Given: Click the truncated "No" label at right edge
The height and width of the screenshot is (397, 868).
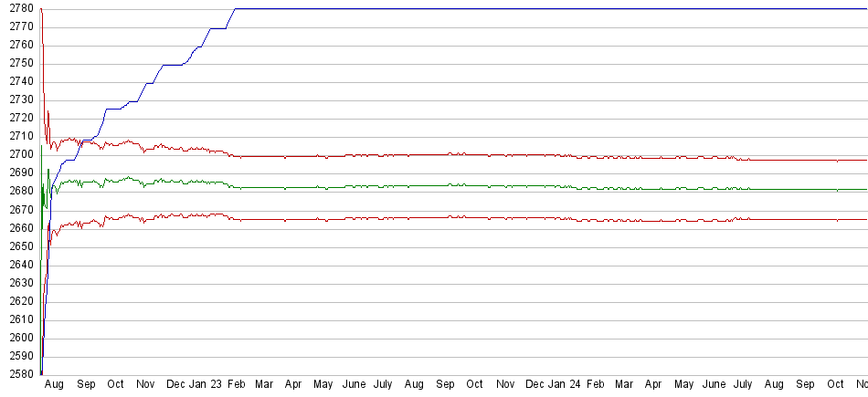Looking at the screenshot, I should pyautogui.click(x=860, y=385).
